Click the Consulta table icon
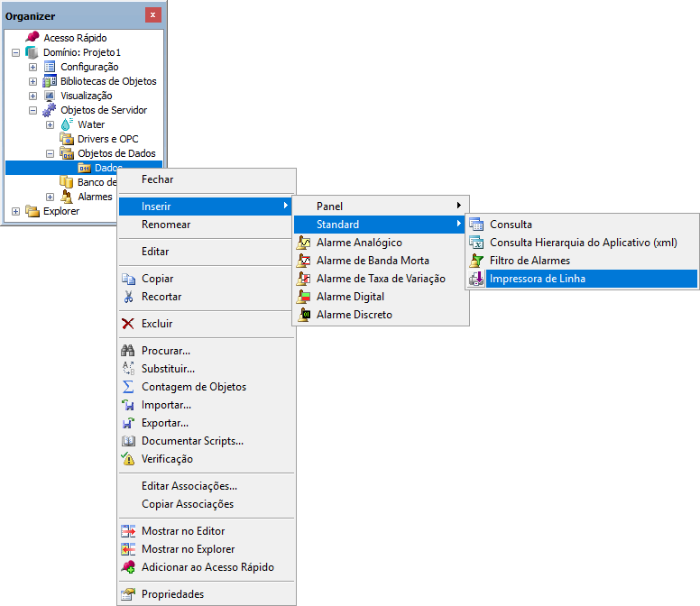Image resolution: width=700 pixels, height=606 pixels. coord(476,225)
